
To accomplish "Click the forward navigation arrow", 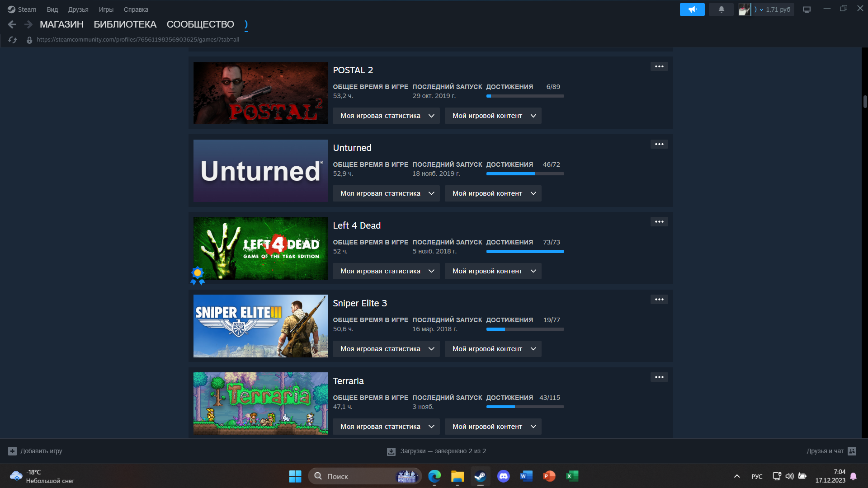I will [28, 24].
